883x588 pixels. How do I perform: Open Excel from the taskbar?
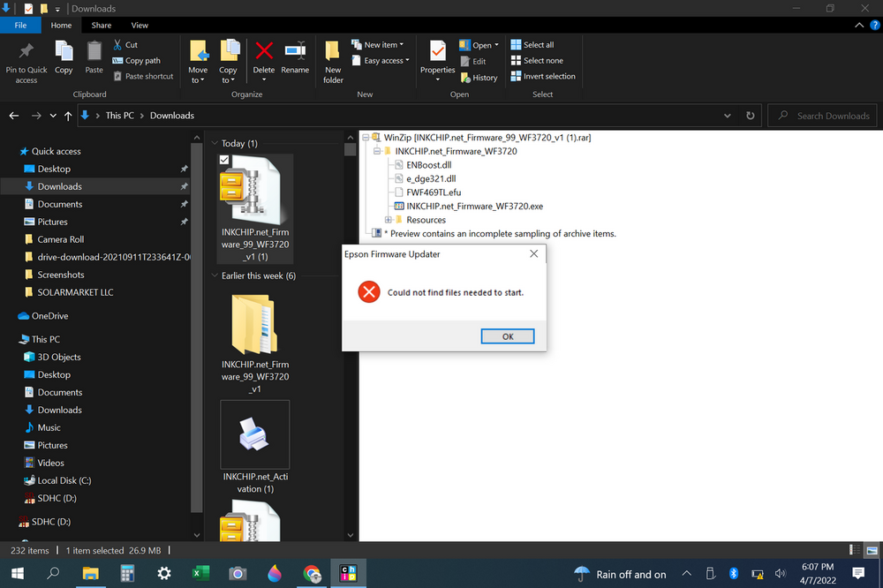pos(200,573)
